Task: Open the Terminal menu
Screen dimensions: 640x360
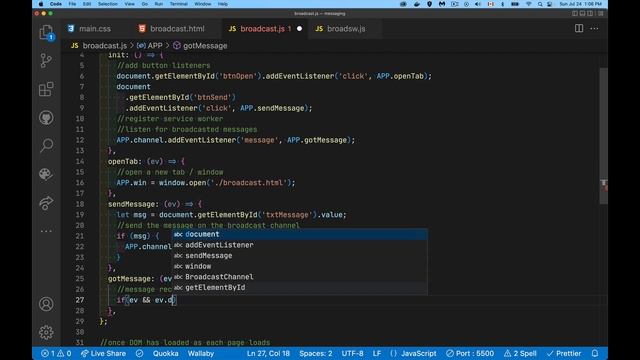Action: click(x=178, y=4)
